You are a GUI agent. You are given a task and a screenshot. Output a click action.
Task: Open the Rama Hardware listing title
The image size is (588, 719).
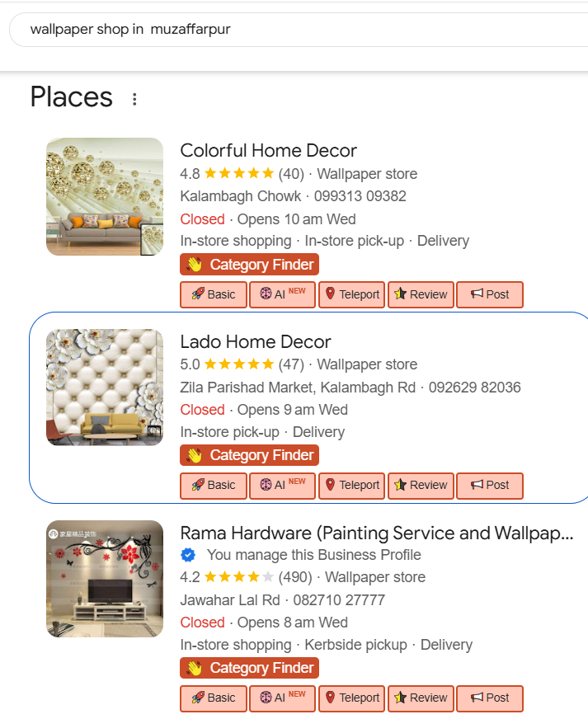pyautogui.click(x=376, y=533)
